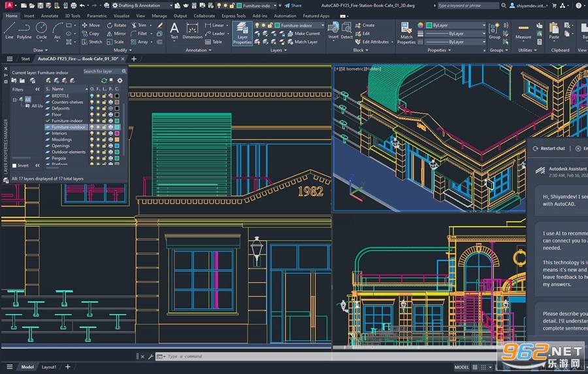This screenshot has height=374, width=588.
Task: Switch to the 3D Tools tab
Action: click(x=73, y=16)
